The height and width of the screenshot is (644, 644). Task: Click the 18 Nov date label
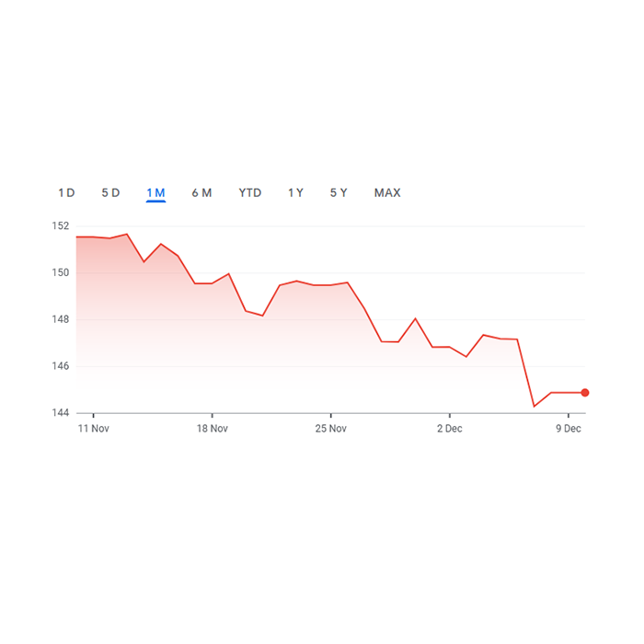click(213, 429)
